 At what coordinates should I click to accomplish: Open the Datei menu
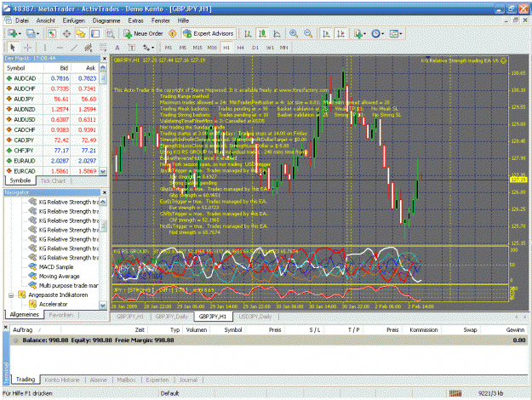point(22,20)
